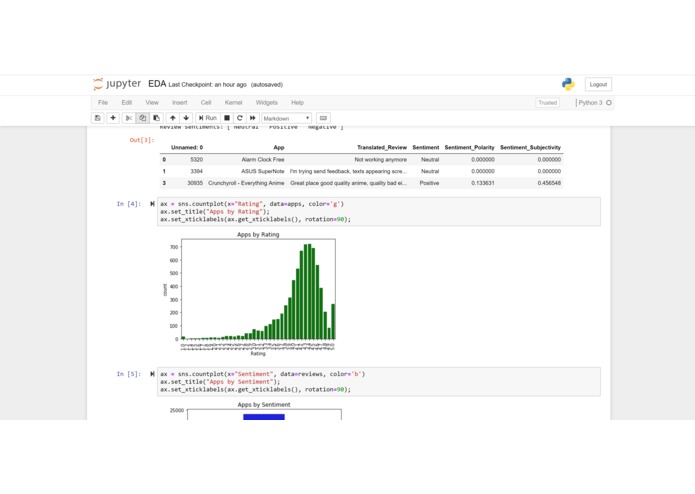This screenshot has width=695, height=494.
Task: Click the Python logo icon
Action: 568,84
